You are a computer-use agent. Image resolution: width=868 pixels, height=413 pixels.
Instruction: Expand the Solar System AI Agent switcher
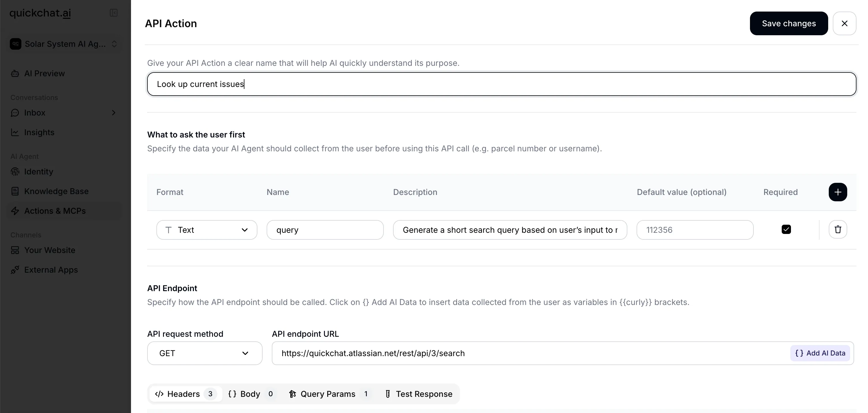(x=64, y=44)
